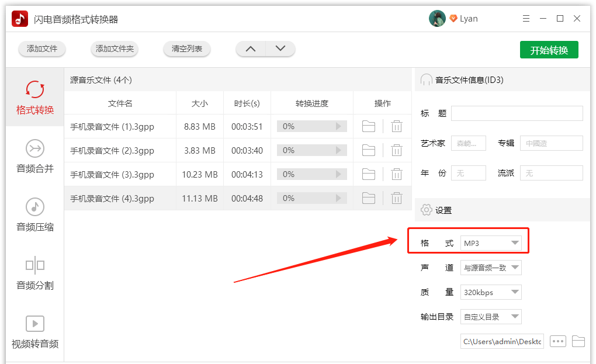Open the 输出目录 output directory dropdown
Screen dimensions: 596x364
(491, 316)
